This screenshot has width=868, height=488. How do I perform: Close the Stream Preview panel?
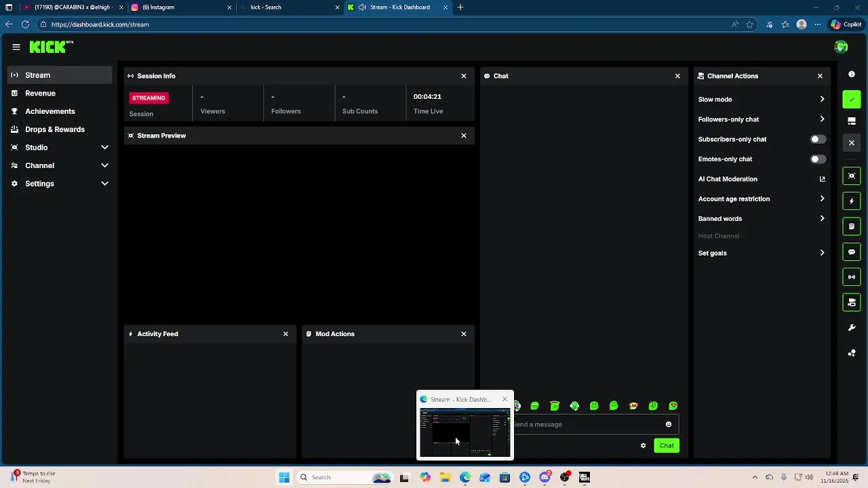464,136
